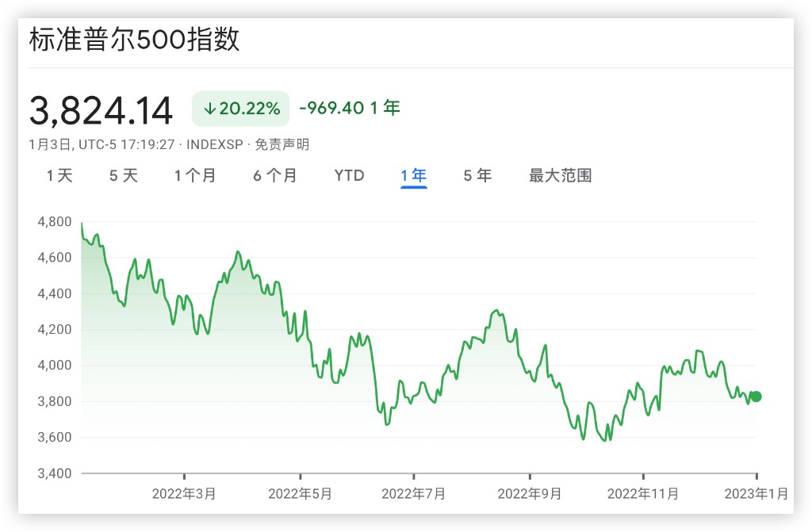Click the green endpoint dot on chart
The width and height of the screenshot is (812, 532).
pos(756,396)
